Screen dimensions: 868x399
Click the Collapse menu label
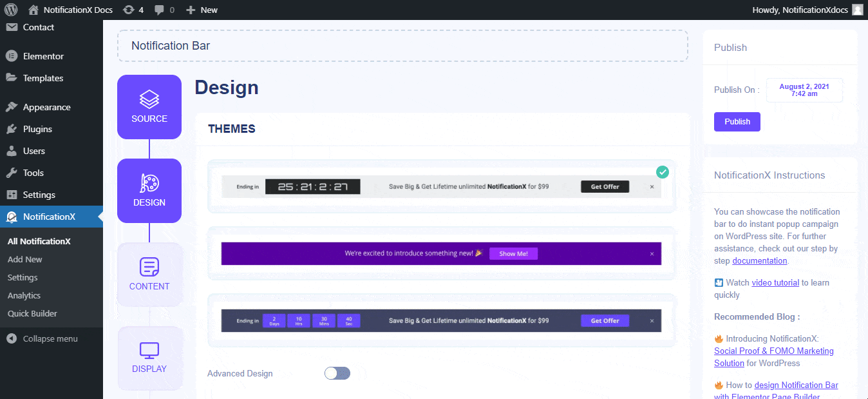pos(50,338)
